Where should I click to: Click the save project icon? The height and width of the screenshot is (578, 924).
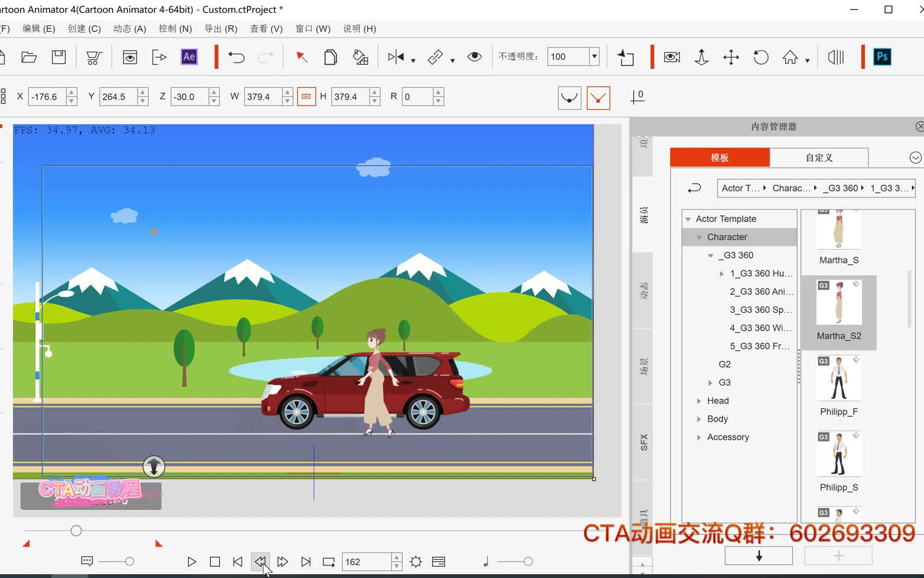pos(58,57)
